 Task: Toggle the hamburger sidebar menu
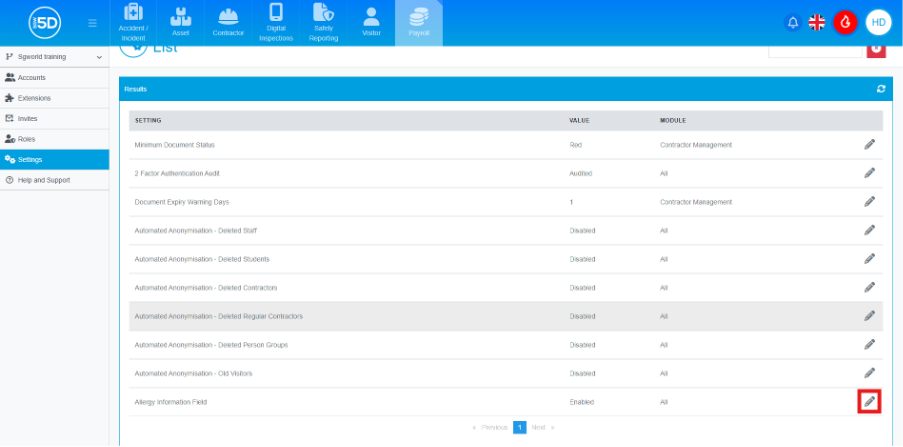point(92,23)
